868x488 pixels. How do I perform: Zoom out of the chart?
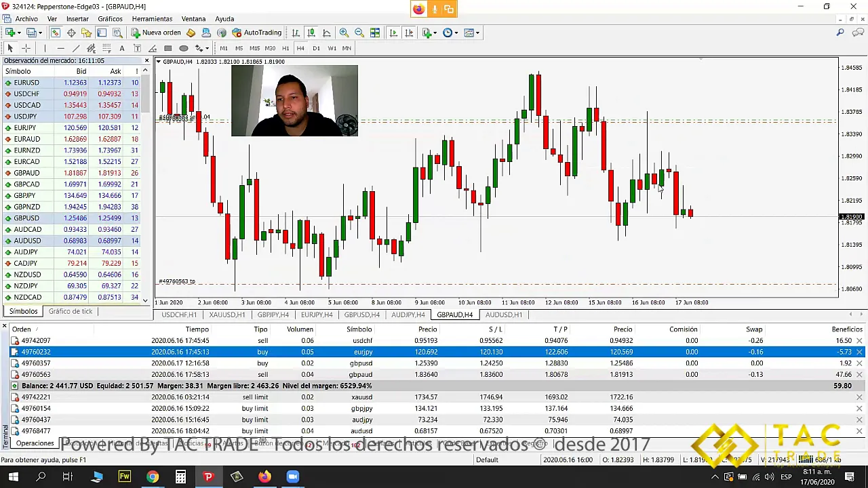(359, 33)
